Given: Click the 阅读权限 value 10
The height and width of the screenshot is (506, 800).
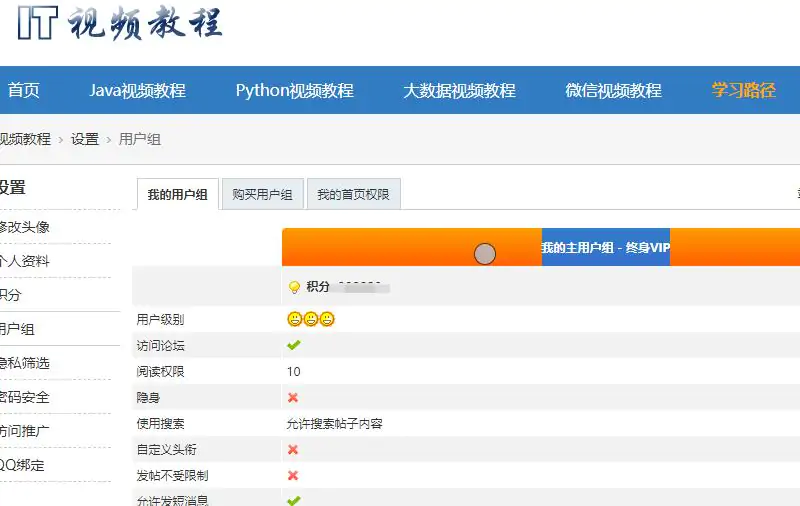Looking at the screenshot, I should coord(294,371).
